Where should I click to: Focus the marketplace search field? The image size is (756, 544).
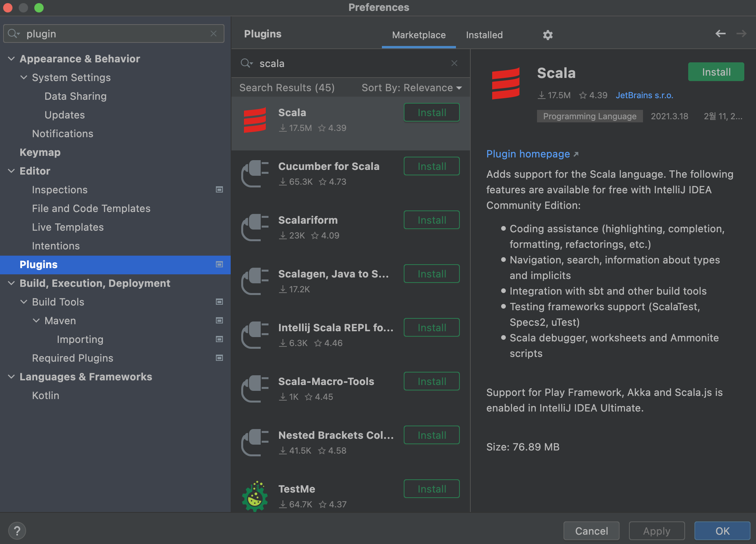(351, 63)
